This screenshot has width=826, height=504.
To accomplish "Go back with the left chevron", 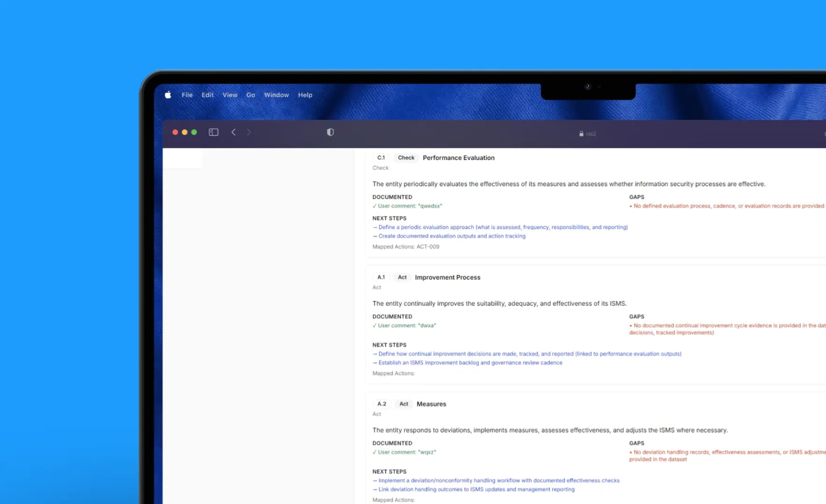I will (234, 133).
